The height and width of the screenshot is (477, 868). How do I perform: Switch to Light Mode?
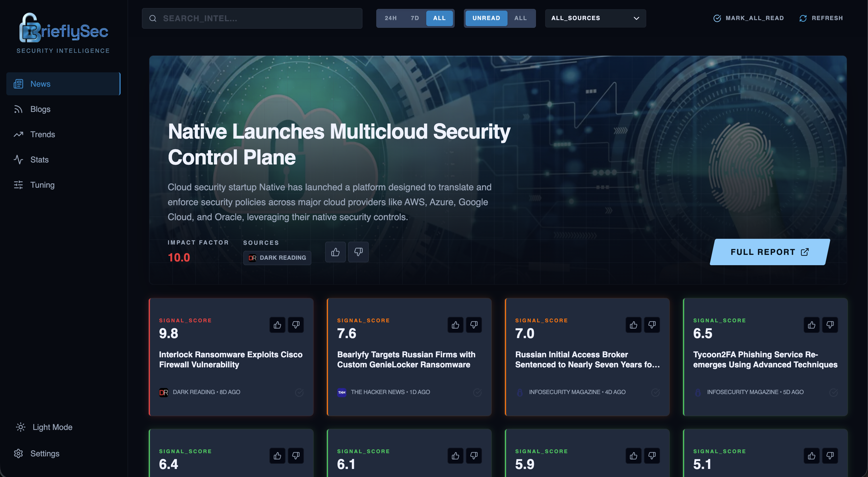coord(21,427)
